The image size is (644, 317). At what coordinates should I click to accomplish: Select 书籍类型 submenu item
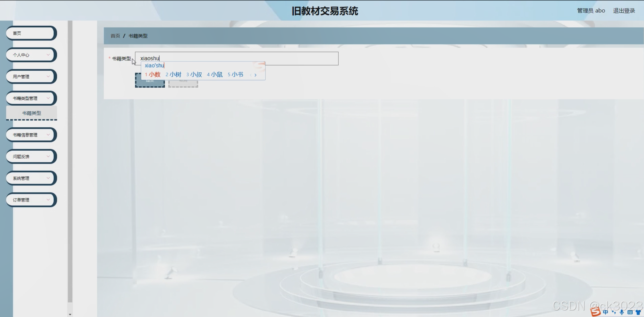coord(31,113)
